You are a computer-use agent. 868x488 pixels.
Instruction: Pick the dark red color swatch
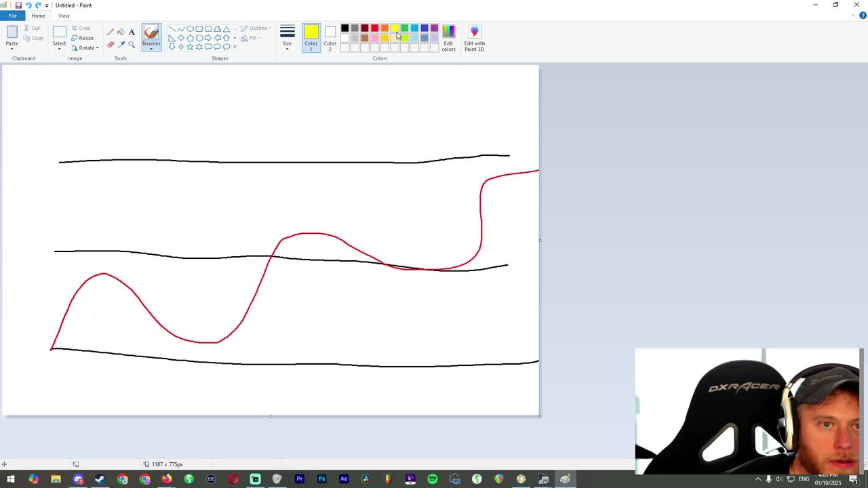(364, 28)
